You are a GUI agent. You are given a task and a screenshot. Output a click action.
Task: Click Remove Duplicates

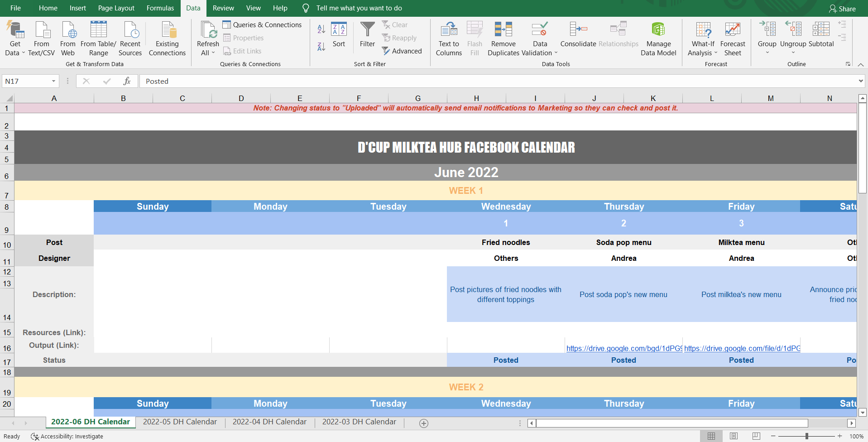click(503, 38)
